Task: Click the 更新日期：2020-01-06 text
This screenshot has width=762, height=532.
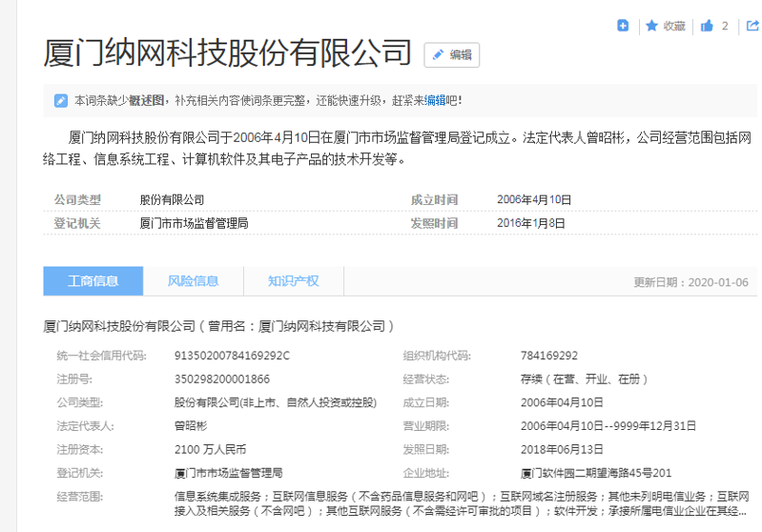Action: pos(691,282)
